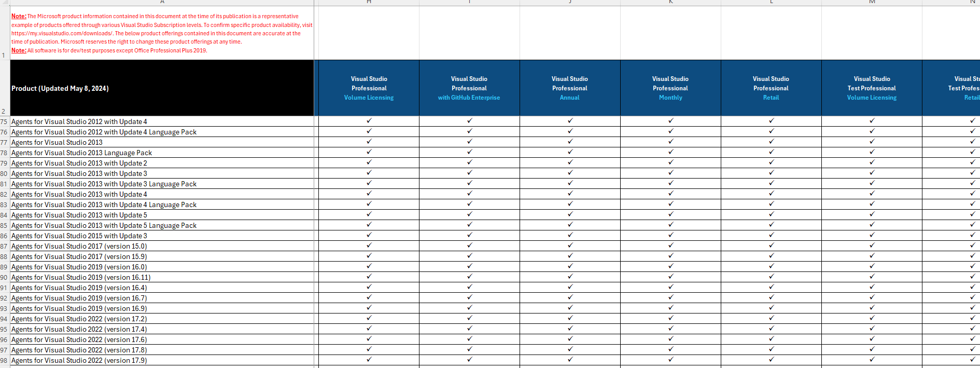Click Agents for Visual Studio 2015 with Update 3

162,236
